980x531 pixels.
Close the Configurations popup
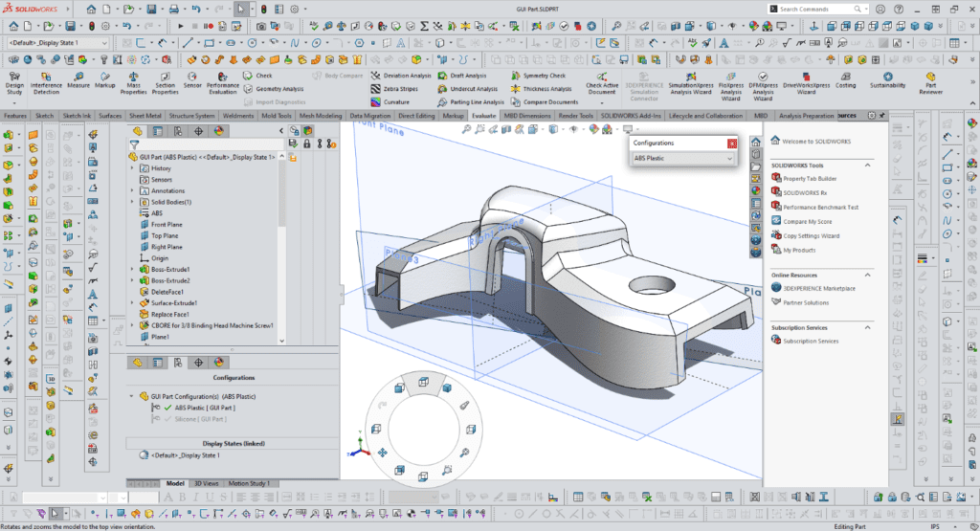click(x=732, y=144)
